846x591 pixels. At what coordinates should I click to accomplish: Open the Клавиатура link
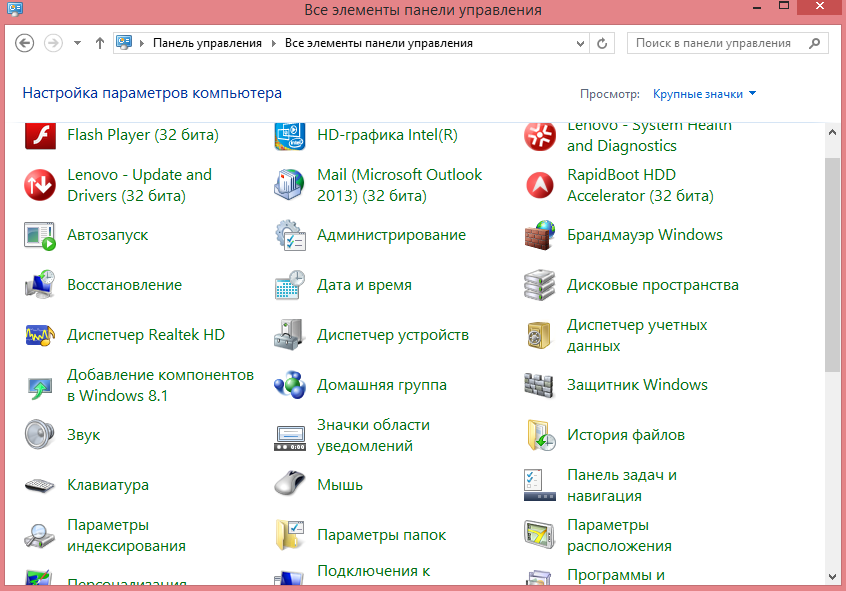pyautogui.click(x=108, y=485)
